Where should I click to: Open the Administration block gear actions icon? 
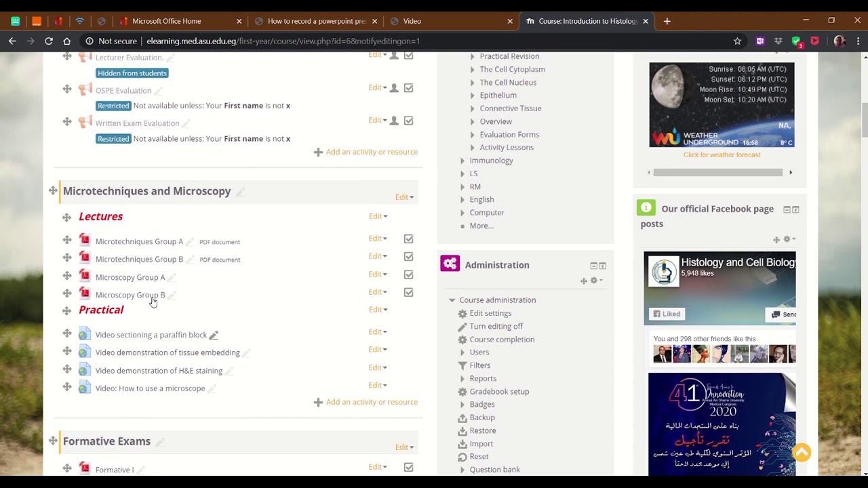point(596,281)
